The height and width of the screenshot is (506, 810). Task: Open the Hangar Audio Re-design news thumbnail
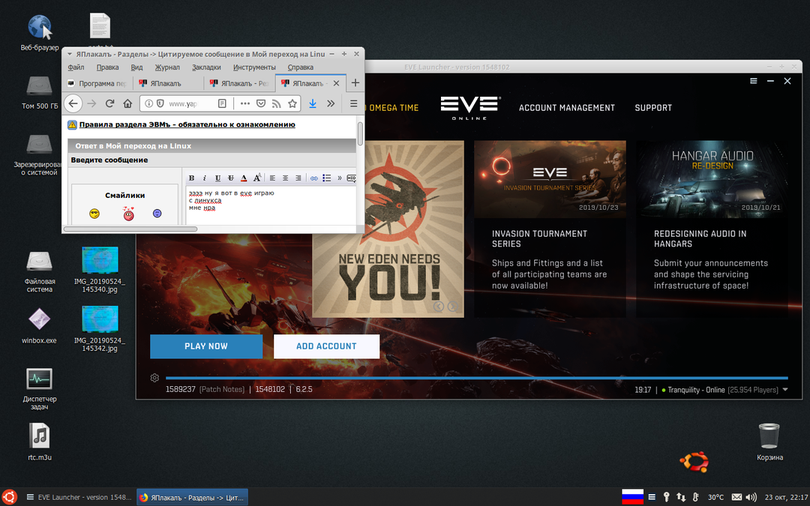(x=712, y=179)
